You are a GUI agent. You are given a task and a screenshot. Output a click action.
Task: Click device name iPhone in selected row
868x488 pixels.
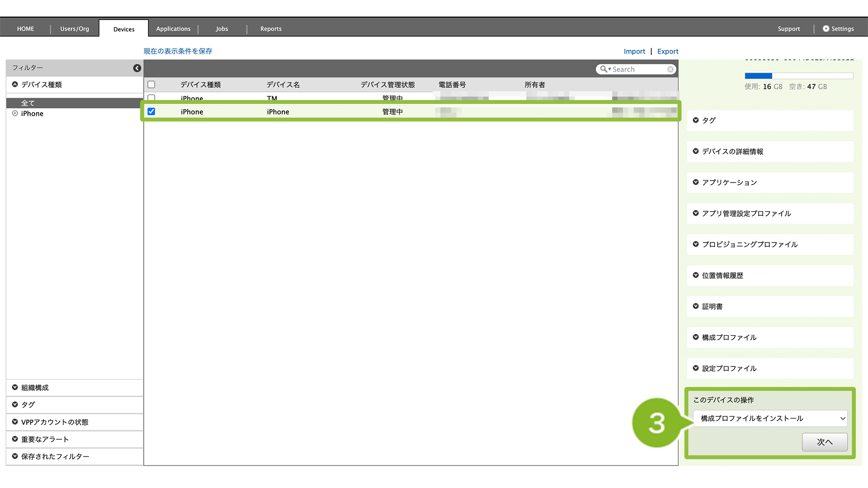point(278,112)
